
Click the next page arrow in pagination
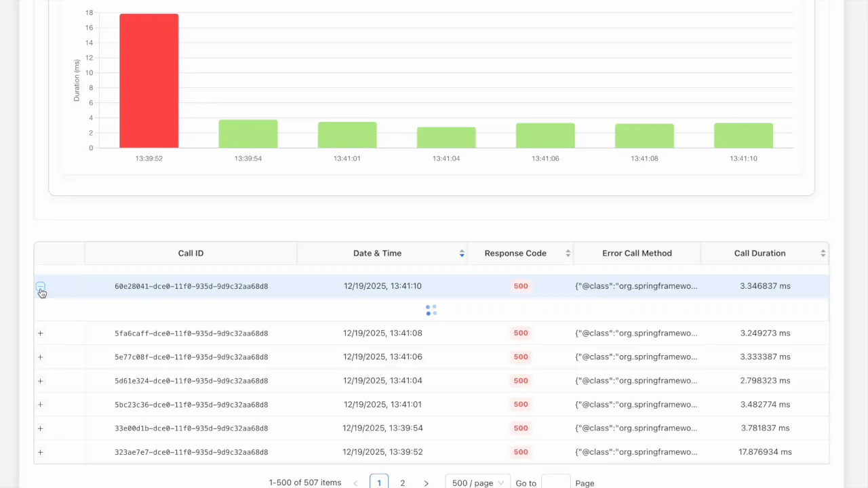click(426, 483)
